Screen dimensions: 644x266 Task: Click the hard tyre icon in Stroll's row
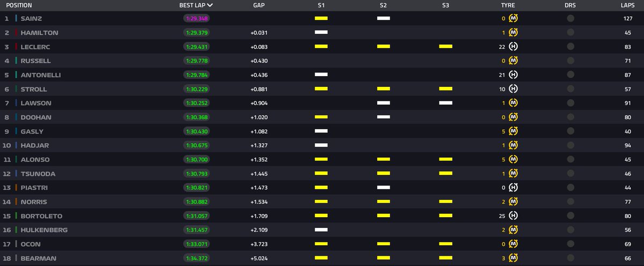point(513,89)
